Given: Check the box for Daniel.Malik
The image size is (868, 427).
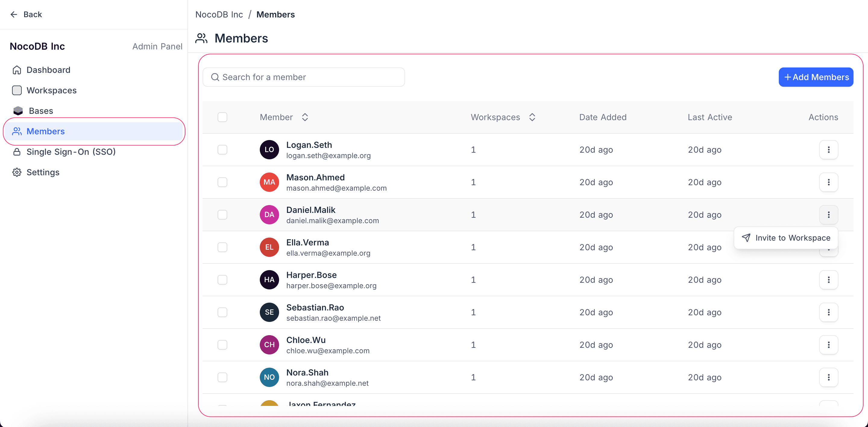Looking at the screenshot, I should click(x=222, y=215).
